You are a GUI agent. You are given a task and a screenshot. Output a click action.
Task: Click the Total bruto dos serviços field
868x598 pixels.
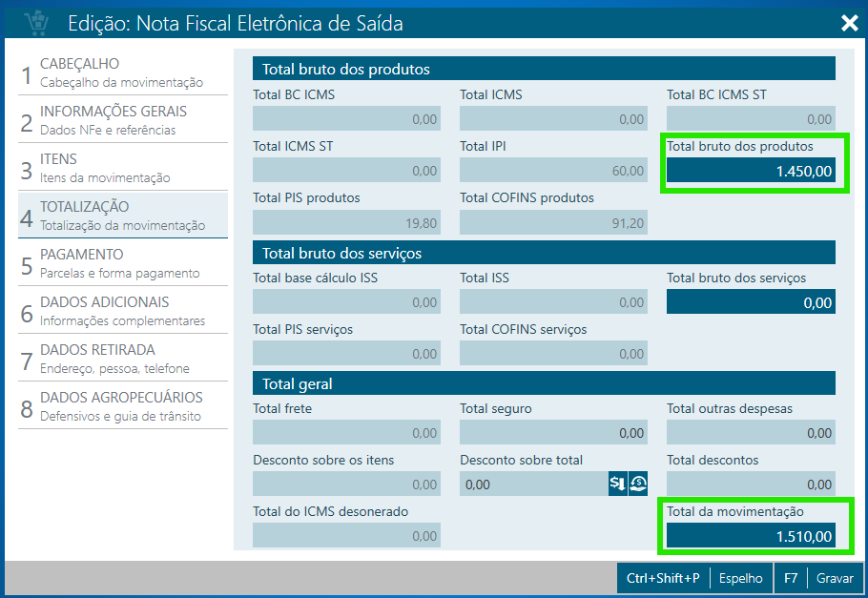coord(750,302)
